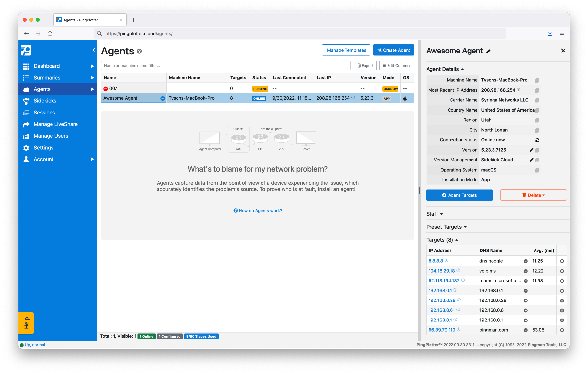The height and width of the screenshot is (373, 588).
Task: Click the browser download icon
Action: (550, 33)
